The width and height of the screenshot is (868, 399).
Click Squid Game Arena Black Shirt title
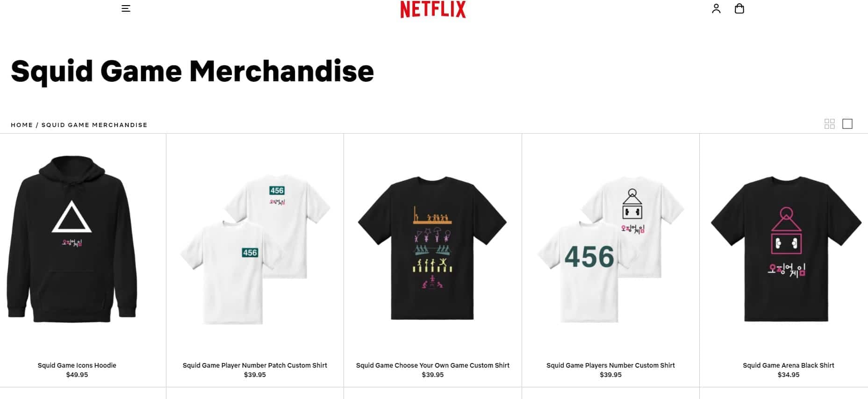(789, 365)
